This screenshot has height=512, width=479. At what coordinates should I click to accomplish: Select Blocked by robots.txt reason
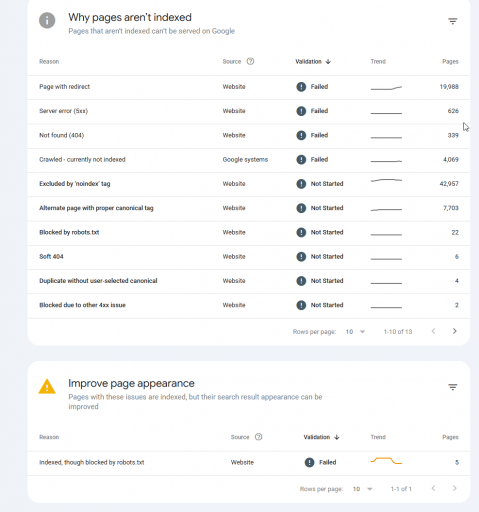coord(69,232)
